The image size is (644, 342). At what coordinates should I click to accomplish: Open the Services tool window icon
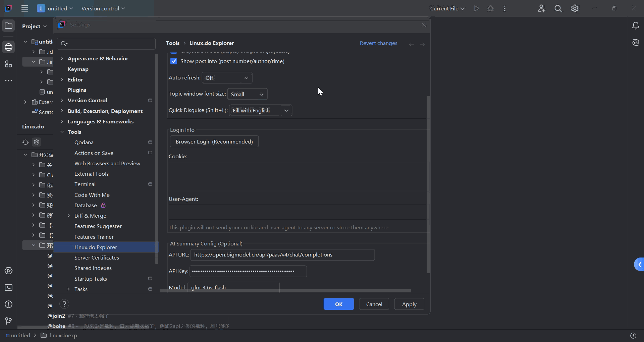click(9, 271)
